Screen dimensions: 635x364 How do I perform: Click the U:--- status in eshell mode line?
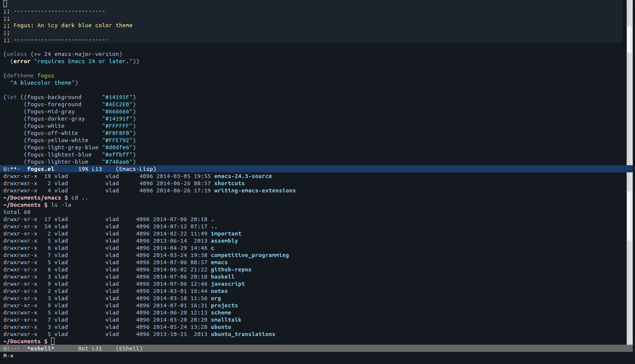(x=12, y=349)
